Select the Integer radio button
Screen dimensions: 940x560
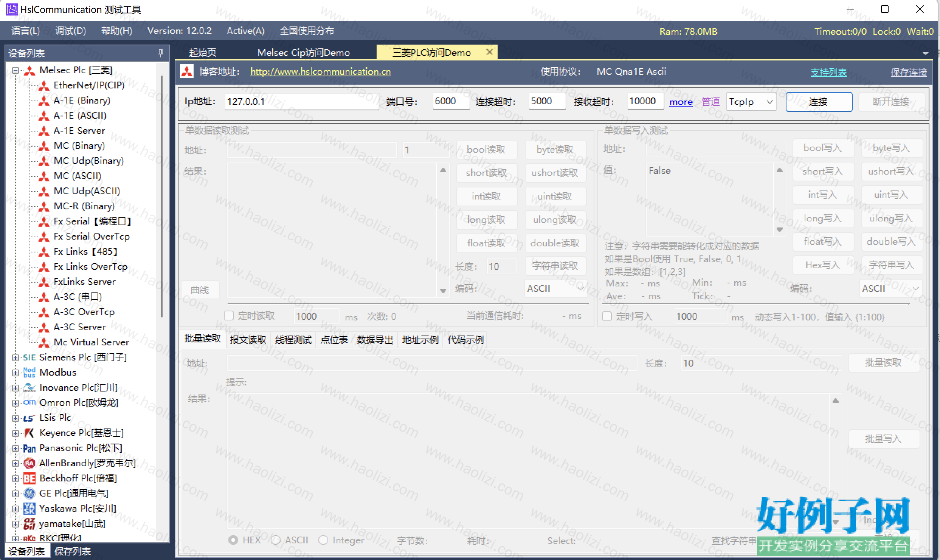(x=323, y=540)
